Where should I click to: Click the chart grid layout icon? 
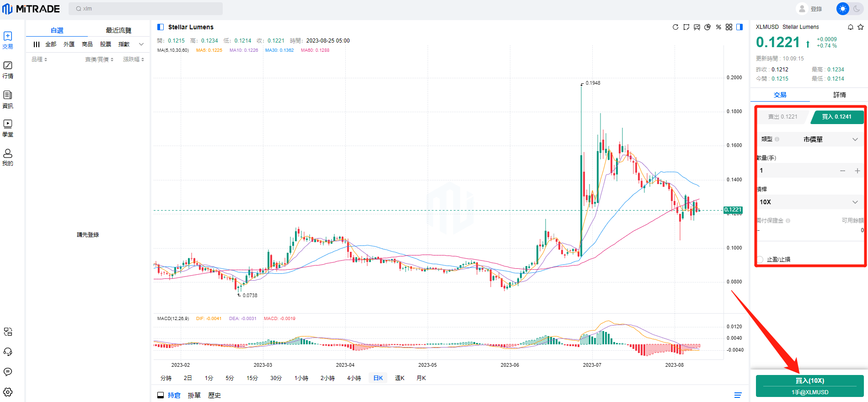[729, 27]
